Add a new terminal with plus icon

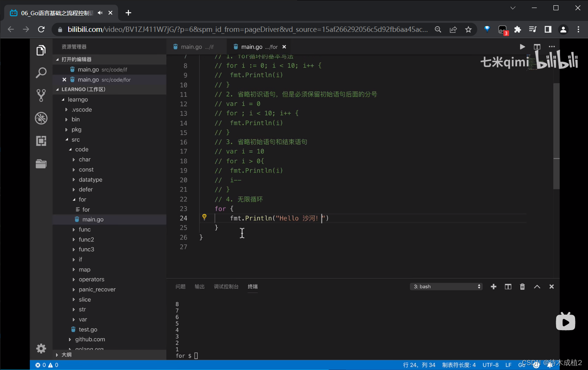click(494, 287)
